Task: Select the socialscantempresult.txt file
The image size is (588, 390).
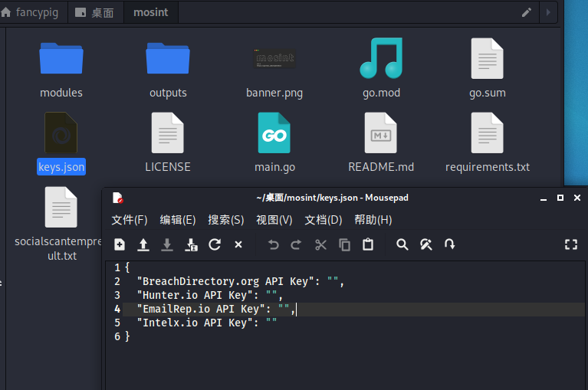Action: pyautogui.click(x=61, y=207)
